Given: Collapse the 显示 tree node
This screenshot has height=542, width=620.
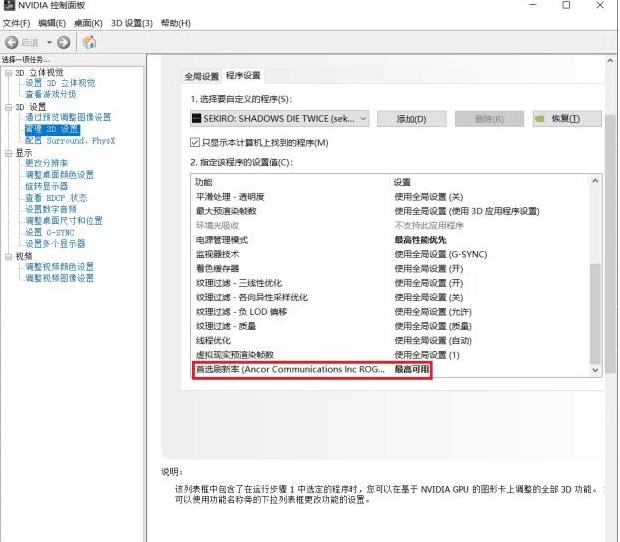Looking at the screenshot, I should 9,153.
